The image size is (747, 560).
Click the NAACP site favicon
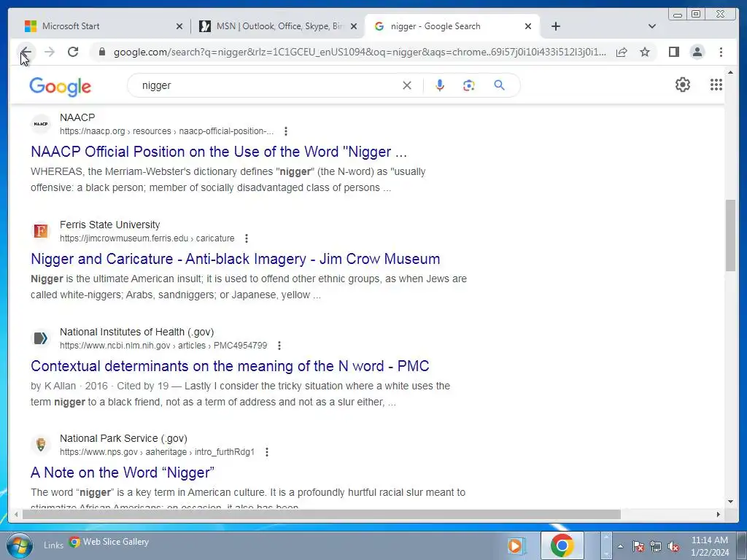pos(41,124)
